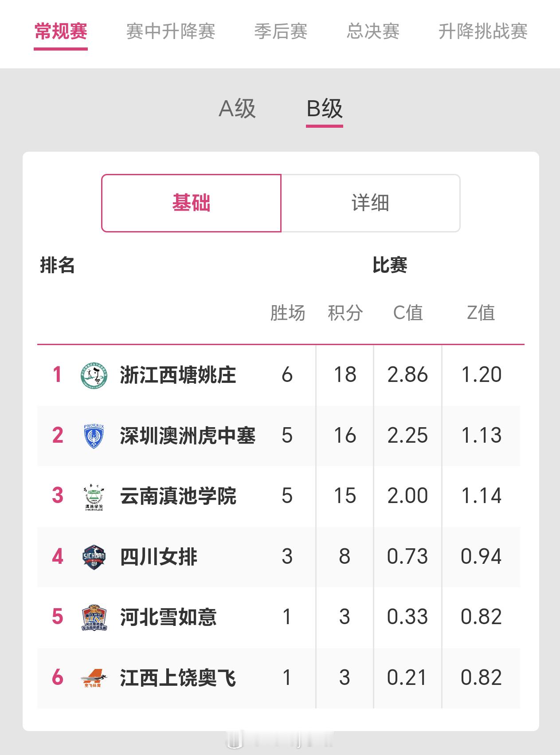Click the Yunnan Dianchi College logo

click(x=94, y=496)
